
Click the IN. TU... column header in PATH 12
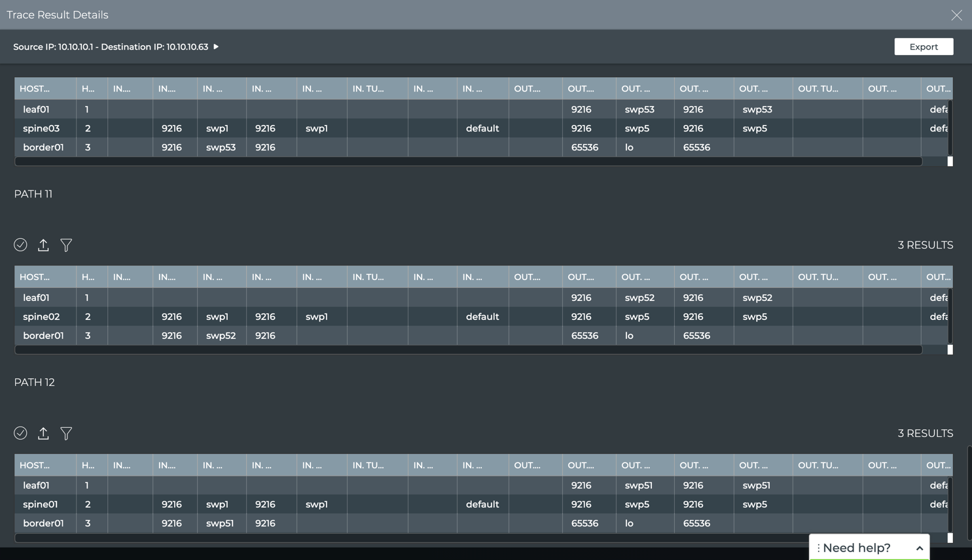click(368, 465)
